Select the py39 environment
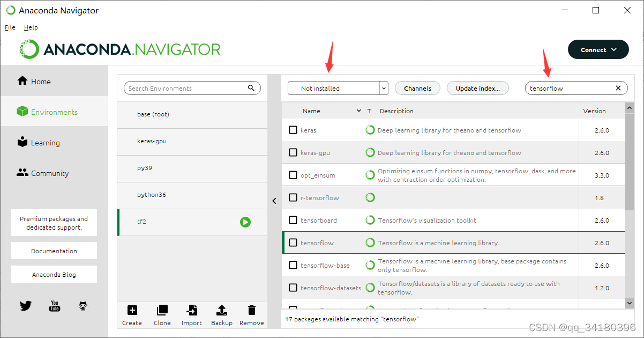This screenshot has width=644, height=338. click(192, 168)
